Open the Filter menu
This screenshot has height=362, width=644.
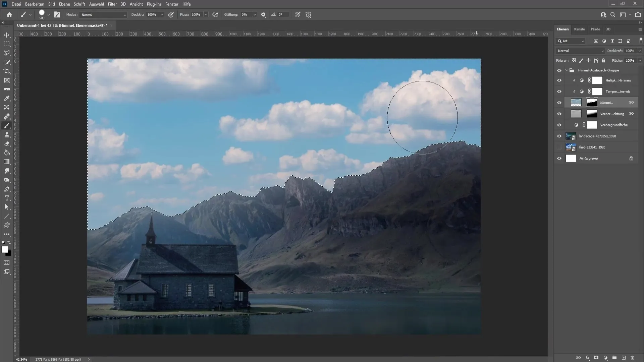112,4
